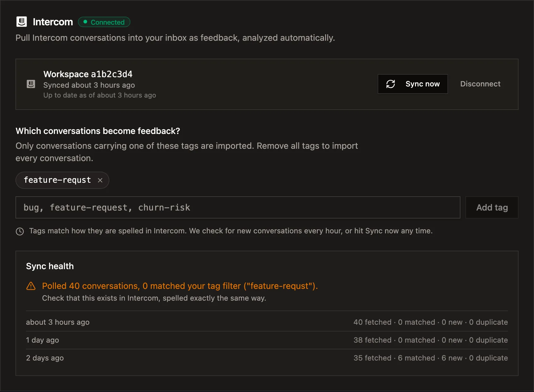534x392 pixels.
Task: Click '35 fetched · 6 matched' stats
Action: point(430,358)
